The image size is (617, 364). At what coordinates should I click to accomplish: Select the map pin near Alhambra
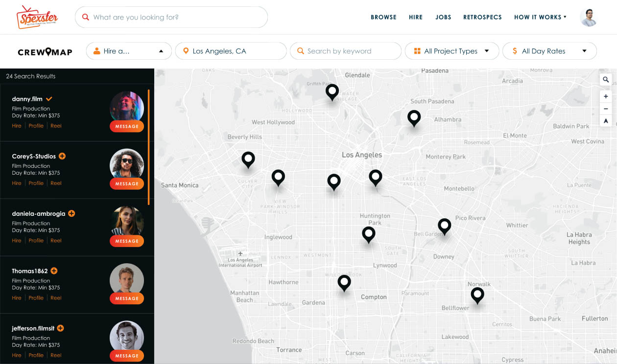pos(414,119)
